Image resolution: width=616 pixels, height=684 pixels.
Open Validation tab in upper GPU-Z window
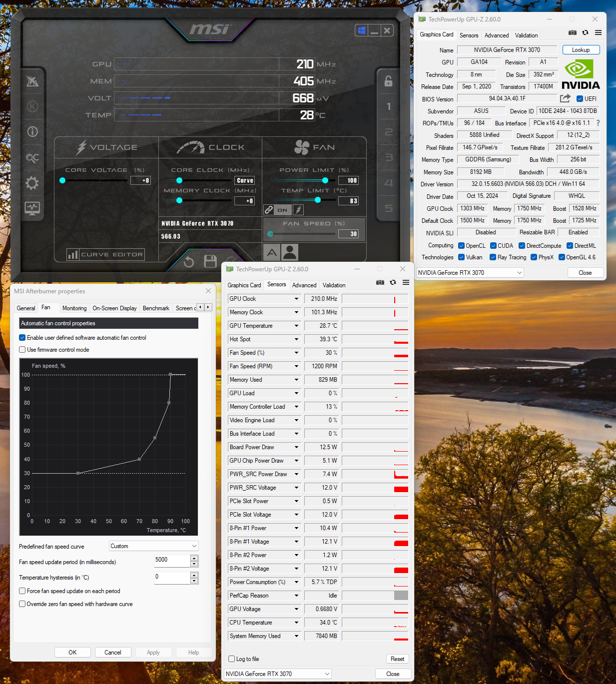[x=527, y=35]
